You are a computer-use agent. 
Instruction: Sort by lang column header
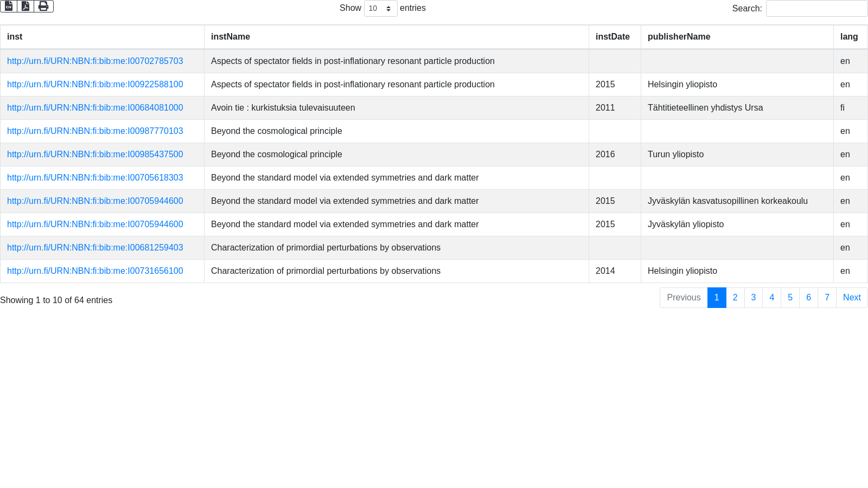(x=849, y=37)
